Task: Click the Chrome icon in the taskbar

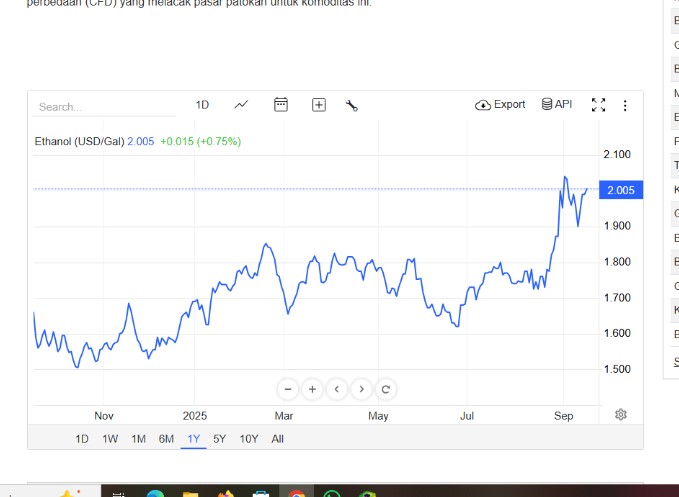Action: tap(296, 493)
